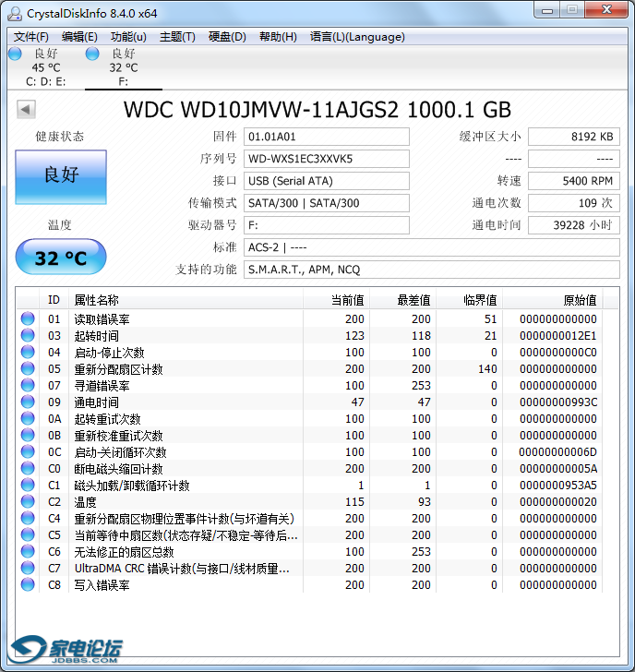Click status orb for C2 温度
635x672 pixels.
(28, 501)
